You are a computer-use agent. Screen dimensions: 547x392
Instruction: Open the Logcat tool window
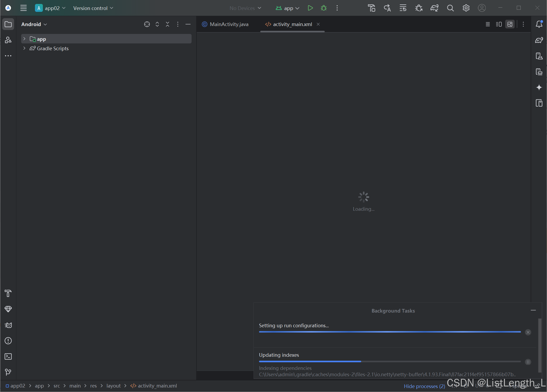click(8, 325)
